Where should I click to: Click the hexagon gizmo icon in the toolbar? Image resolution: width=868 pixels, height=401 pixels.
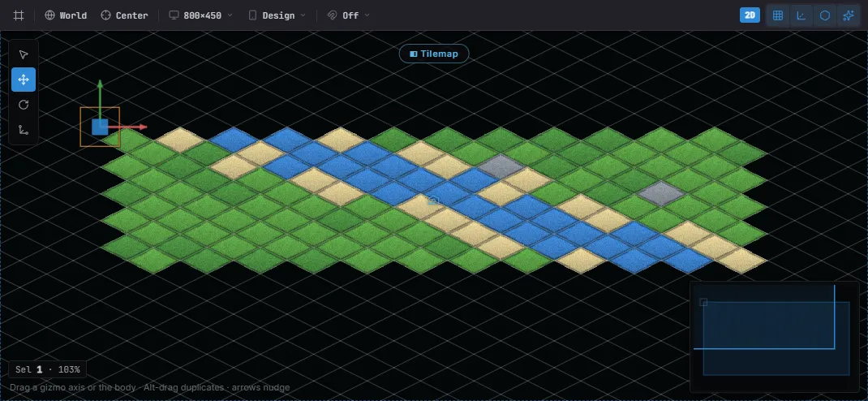click(x=825, y=15)
